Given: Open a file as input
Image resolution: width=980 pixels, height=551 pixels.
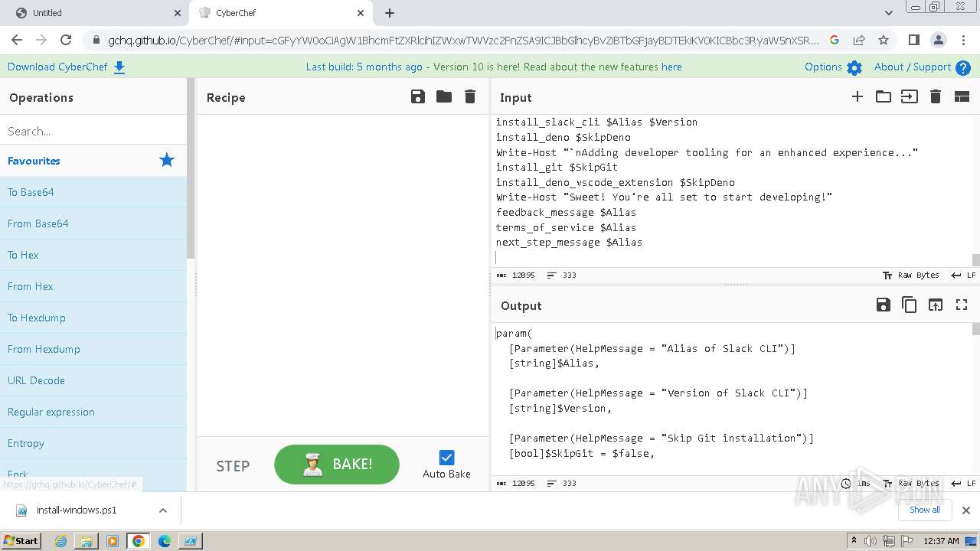Looking at the screenshot, I should [x=910, y=96].
